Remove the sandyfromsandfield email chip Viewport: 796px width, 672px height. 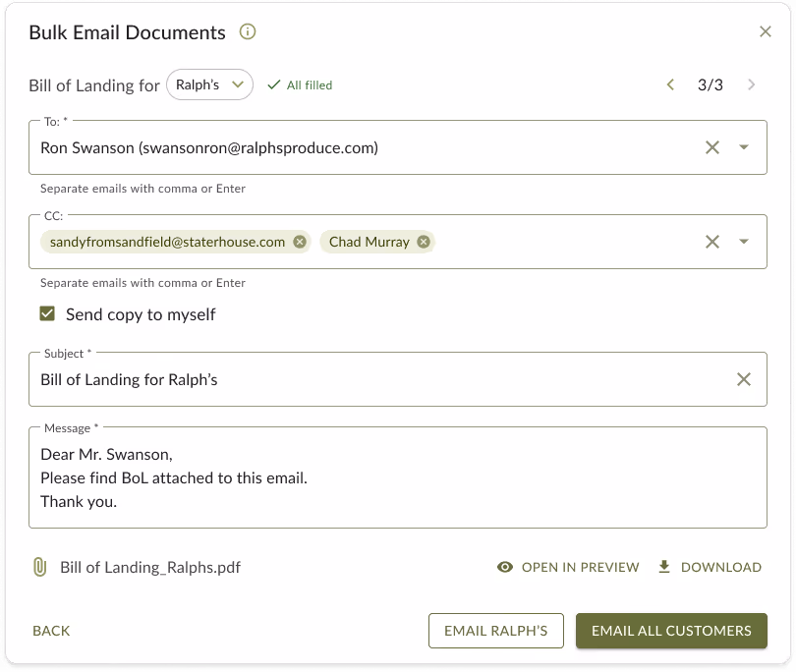pos(300,241)
